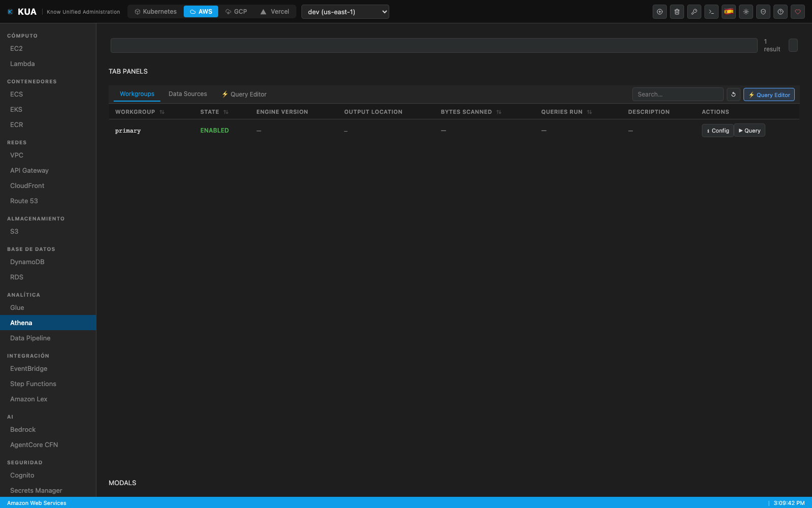Click Query button for primary workgroup

(x=750, y=131)
